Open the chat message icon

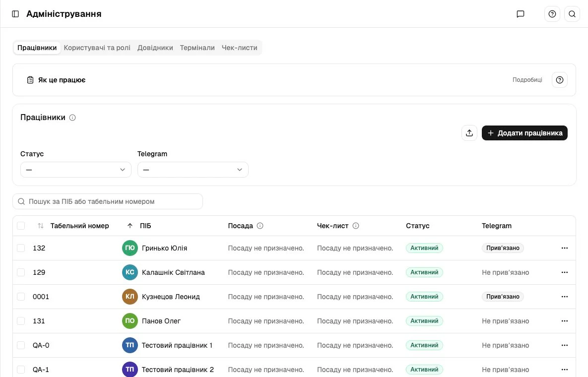520,14
